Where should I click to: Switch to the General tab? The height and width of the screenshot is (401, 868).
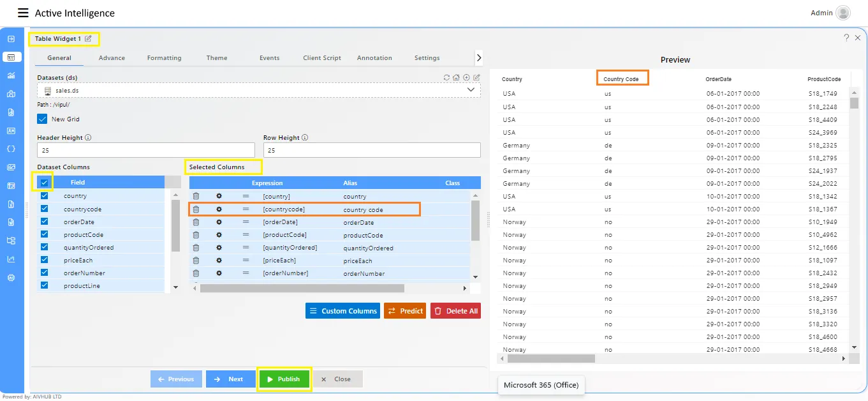[59, 58]
